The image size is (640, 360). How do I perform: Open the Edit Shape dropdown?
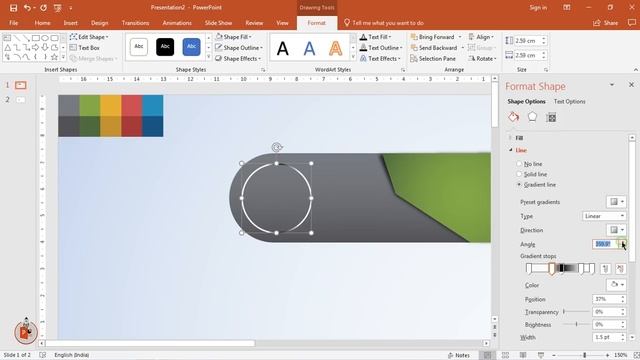pyautogui.click(x=89, y=37)
